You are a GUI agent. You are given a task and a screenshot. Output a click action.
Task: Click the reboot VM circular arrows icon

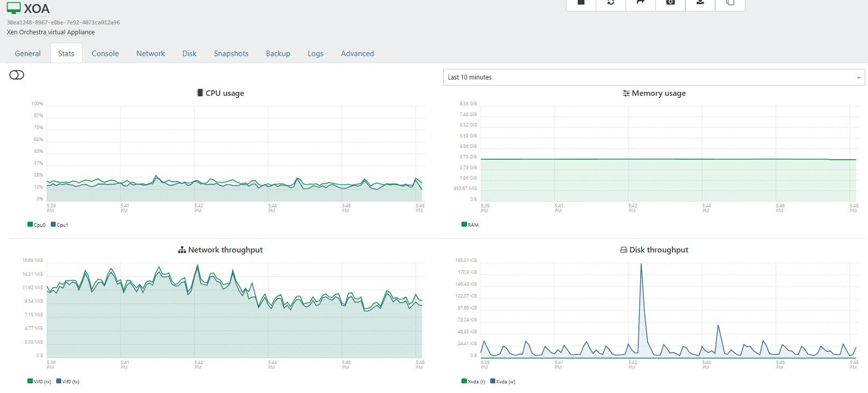611,2
